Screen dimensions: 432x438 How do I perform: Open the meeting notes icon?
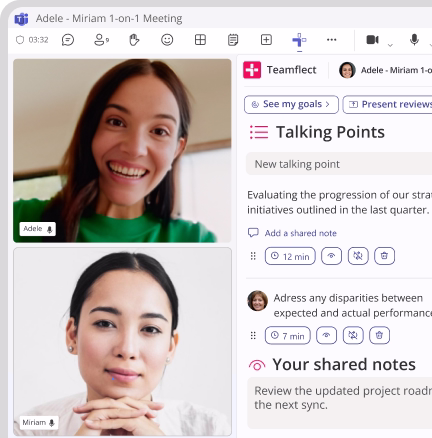click(x=233, y=40)
